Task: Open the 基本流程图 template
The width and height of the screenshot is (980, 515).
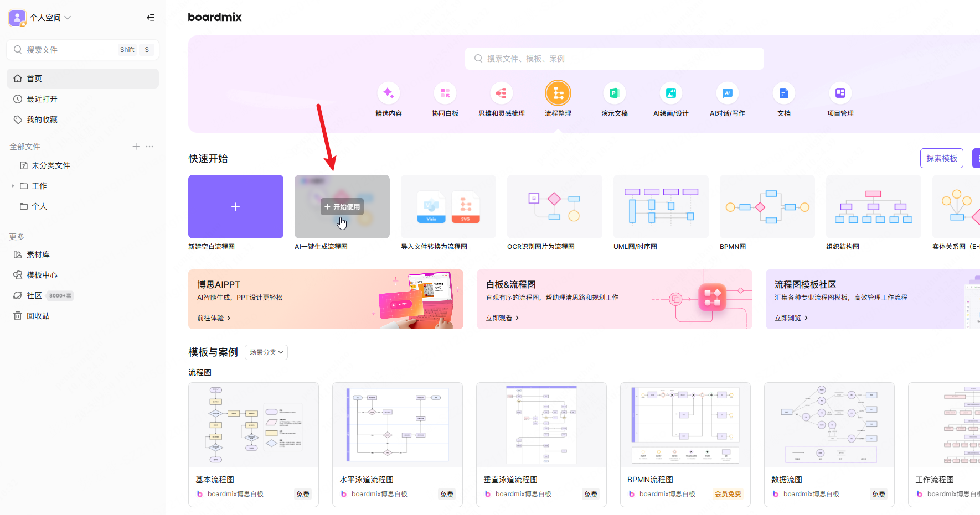Action: [x=254, y=445]
